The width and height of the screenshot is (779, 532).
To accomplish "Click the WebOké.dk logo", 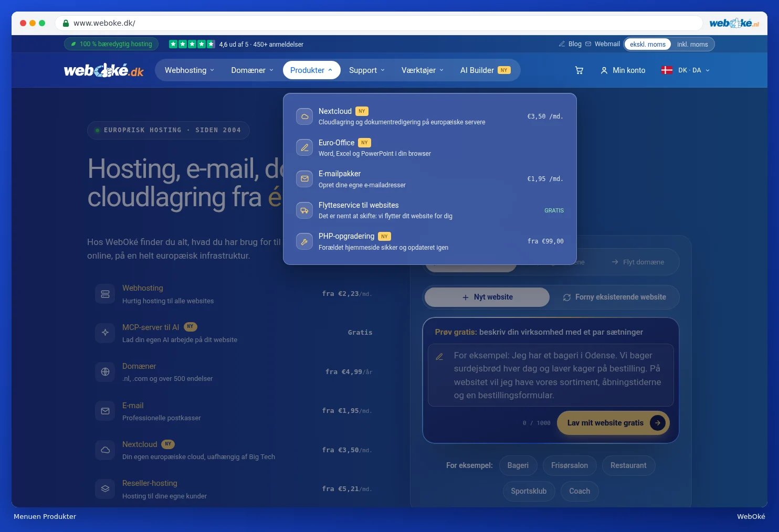I will pyautogui.click(x=104, y=70).
